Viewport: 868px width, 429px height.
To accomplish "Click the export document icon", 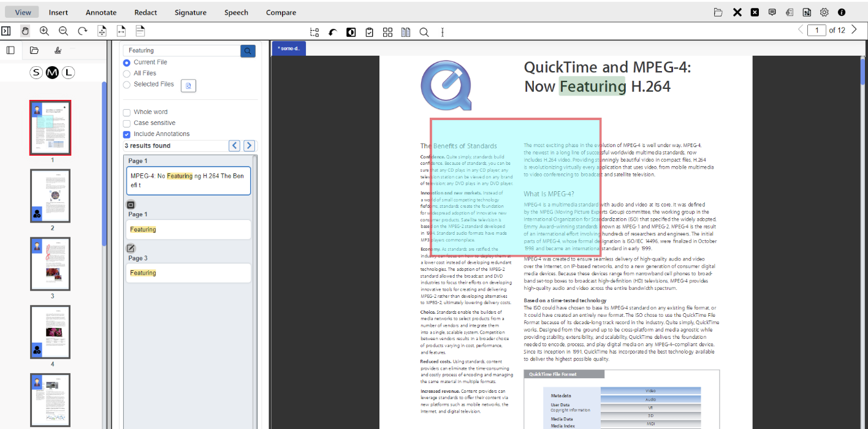I will [807, 12].
